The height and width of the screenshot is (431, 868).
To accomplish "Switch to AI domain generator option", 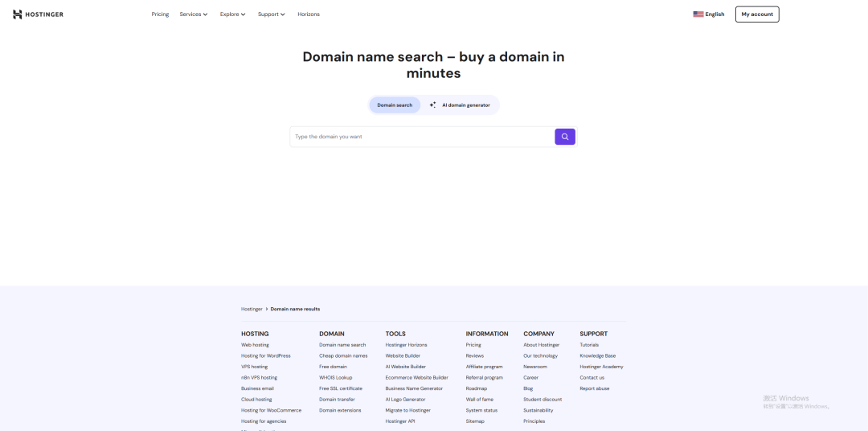I will tap(465, 105).
